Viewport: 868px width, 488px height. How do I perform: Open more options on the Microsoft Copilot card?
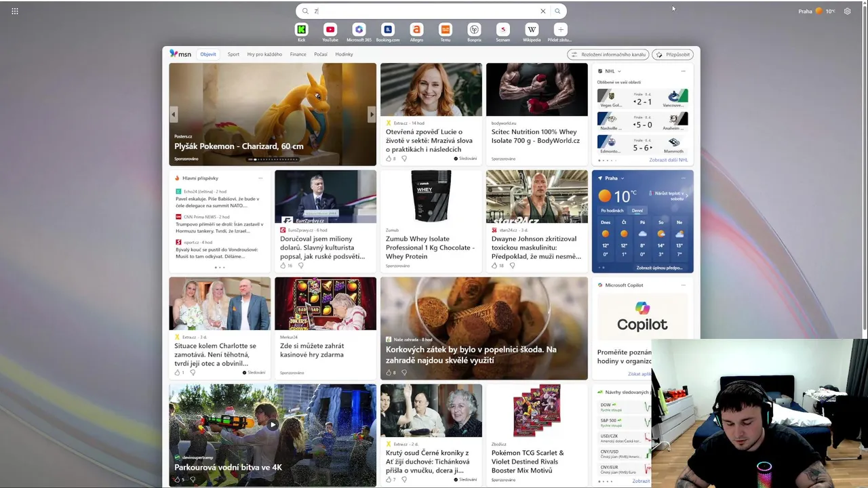coord(683,285)
